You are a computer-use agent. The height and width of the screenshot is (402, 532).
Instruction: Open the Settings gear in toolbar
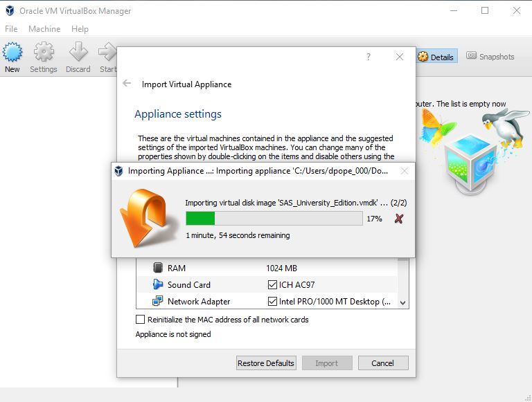pyautogui.click(x=44, y=52)
